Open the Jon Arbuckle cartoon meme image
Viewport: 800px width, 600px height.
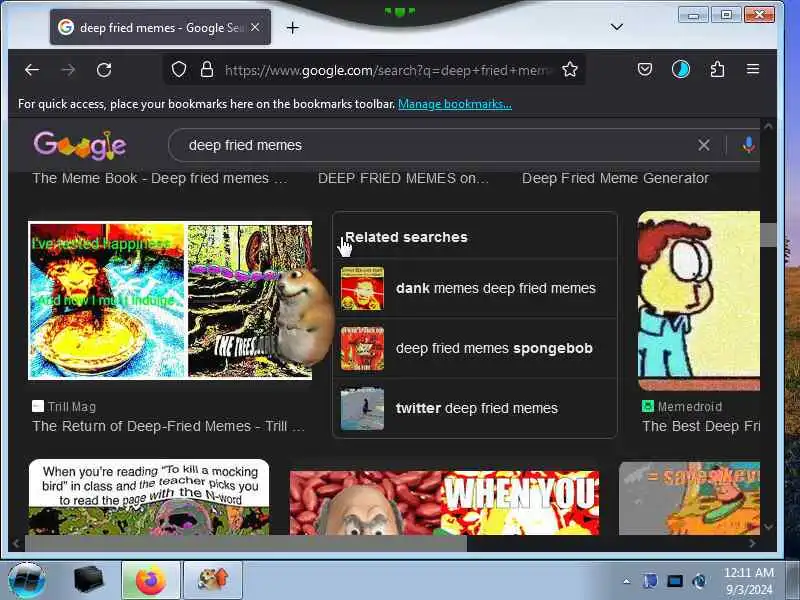coord(698,301)
